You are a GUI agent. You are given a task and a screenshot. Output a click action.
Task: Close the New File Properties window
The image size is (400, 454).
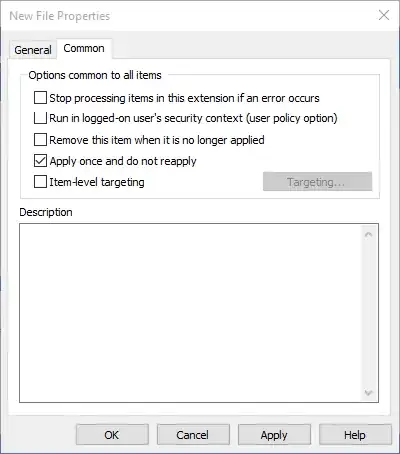[384, 15]
